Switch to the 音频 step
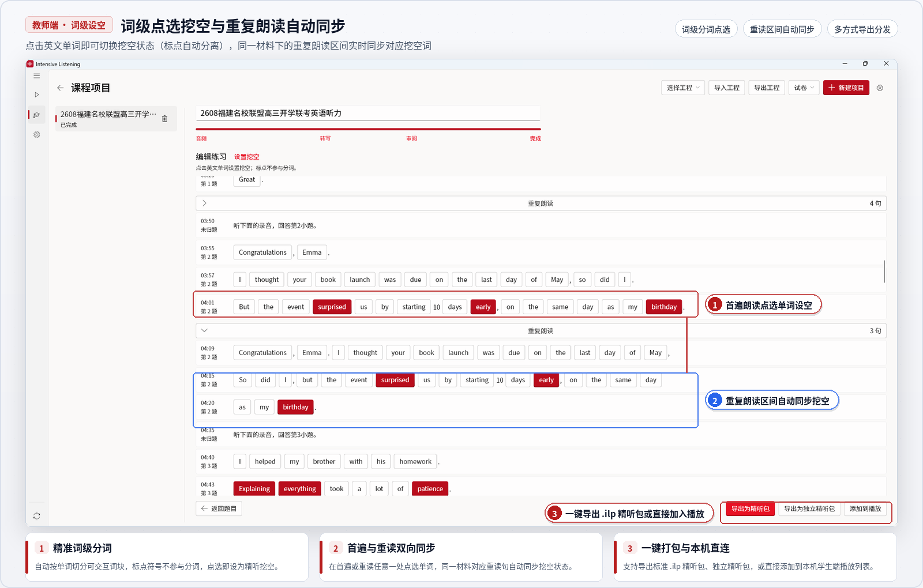The image size is (923, 588). coord(201,138)
